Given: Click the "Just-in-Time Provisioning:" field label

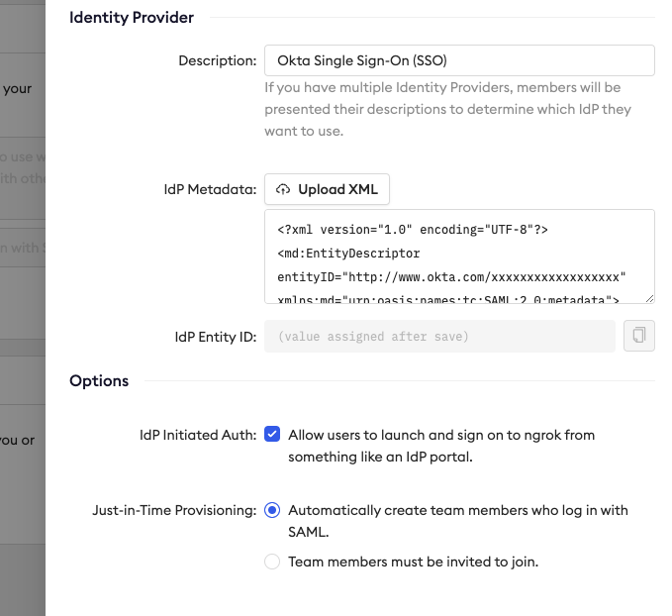Looking at the screenshot, I should tap(174, 510).
